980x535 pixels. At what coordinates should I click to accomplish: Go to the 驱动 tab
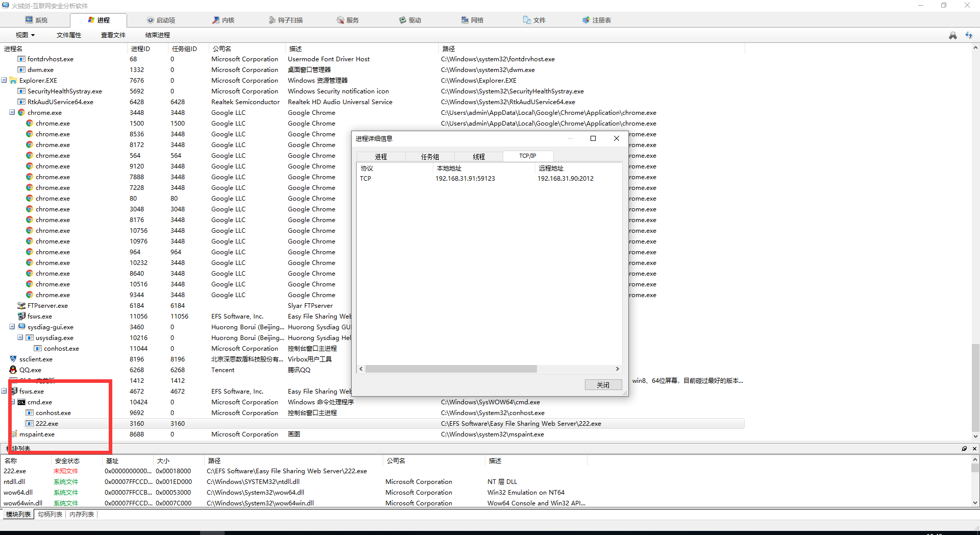[410, 20]
